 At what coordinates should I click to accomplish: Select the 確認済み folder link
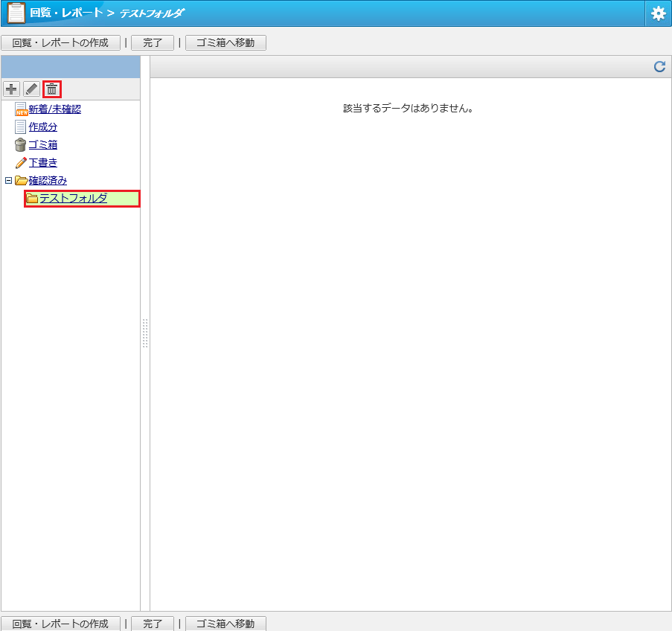[x=48, y=181]
